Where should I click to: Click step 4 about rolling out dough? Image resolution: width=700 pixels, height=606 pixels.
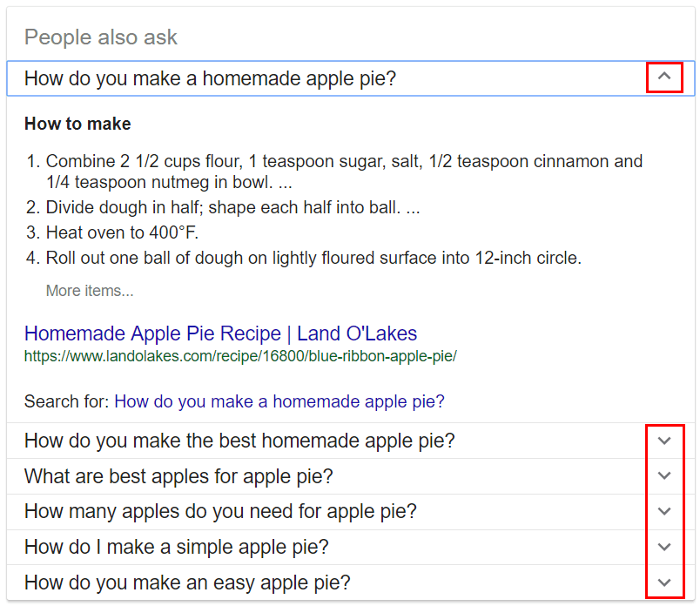pyautogui.click(x=304, y=258)
